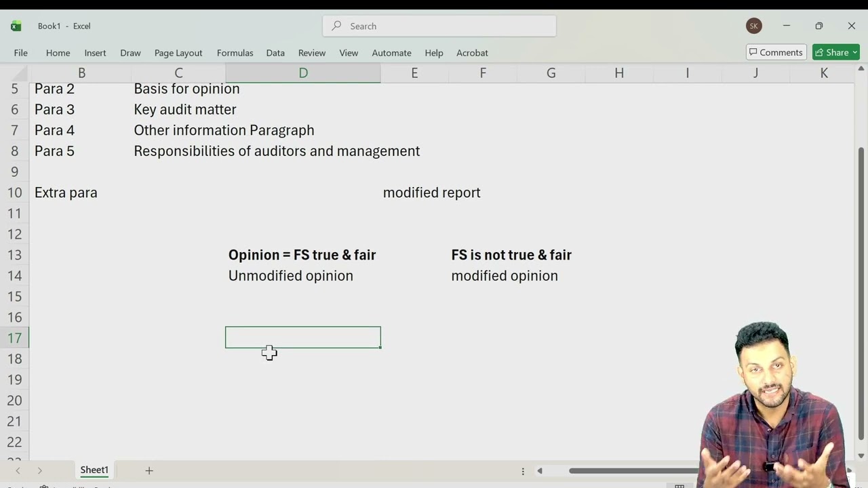Click the 'modified opinion' cell

[x=483, y=276]
